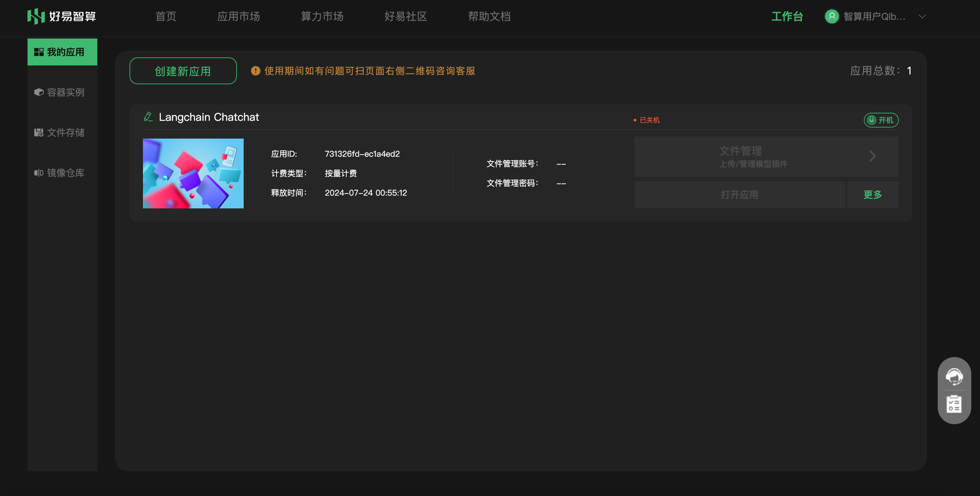This screenshot has width=980, height=496.
Task: Click the red 已关机 status indicator
Action: point(649,120)
